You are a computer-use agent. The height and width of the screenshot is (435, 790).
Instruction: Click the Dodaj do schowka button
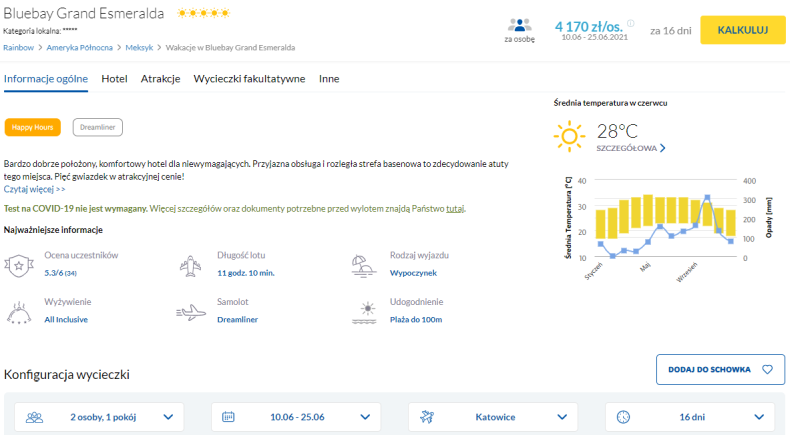pyautogui.click(x=720, y=369)
